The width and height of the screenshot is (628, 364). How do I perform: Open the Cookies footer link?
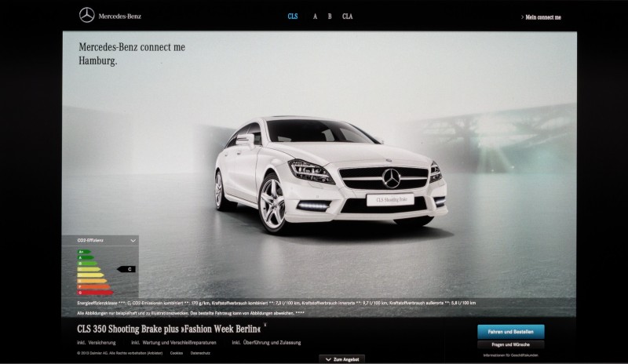[176, 353]
